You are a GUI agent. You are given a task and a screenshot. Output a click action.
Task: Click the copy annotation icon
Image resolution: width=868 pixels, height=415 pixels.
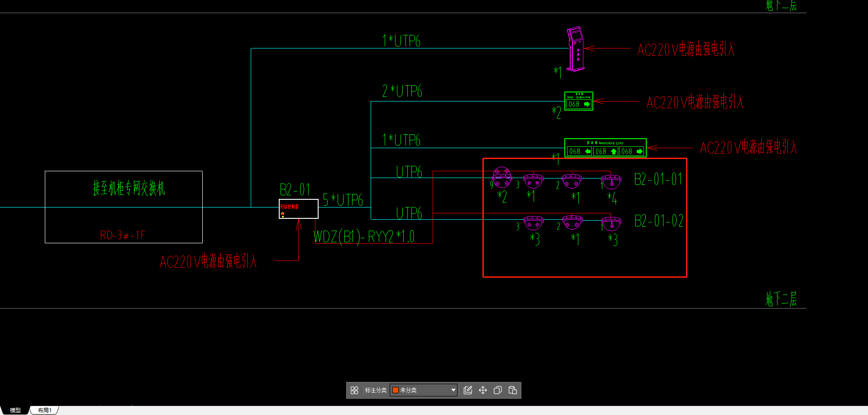[x=498, y=390]
